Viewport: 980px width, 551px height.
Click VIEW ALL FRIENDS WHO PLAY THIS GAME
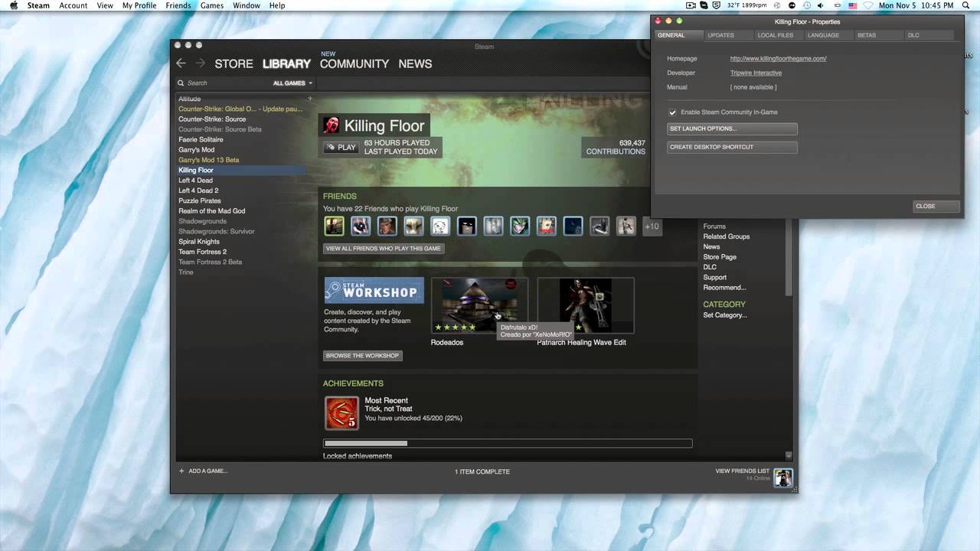(384, 249)
